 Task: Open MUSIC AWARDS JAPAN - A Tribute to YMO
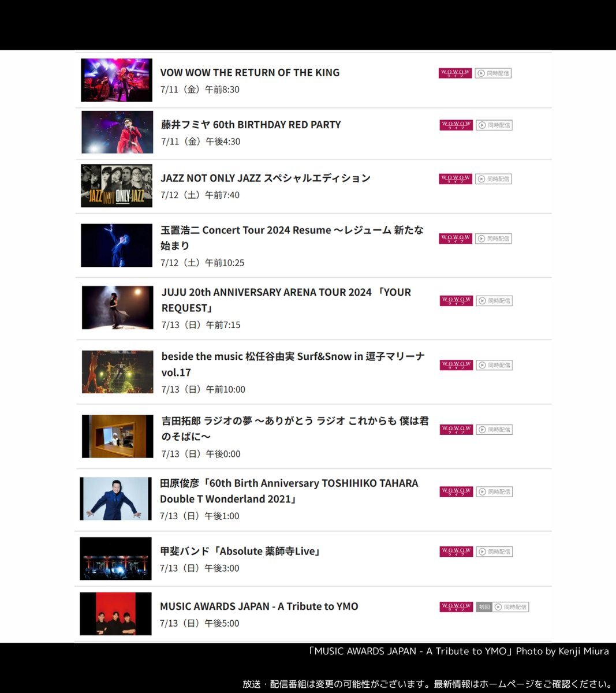click(259, 606)
